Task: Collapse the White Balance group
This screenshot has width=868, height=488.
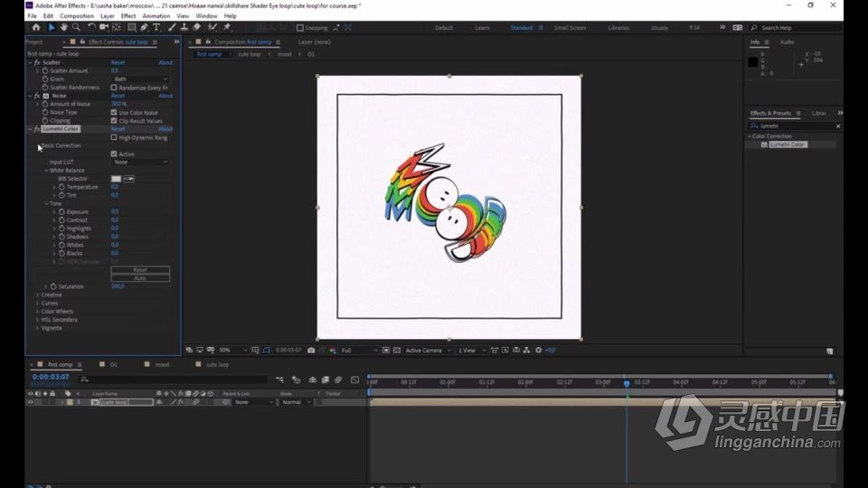Action: pyautogui.click(x=46, y=171)
